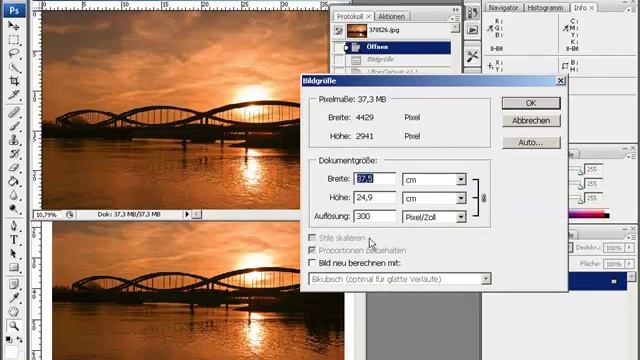Screen dimensions: 640x360
Task: Click Abbrechen in Bildgröße dialog
Action: click(531, 121)
